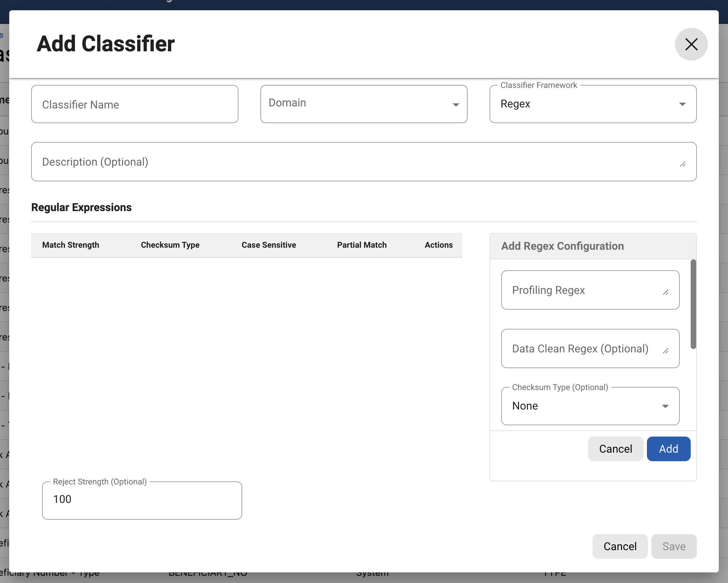Click the Match Strength column header
Viewport: 728px width, 583px height.
(70, 245)
